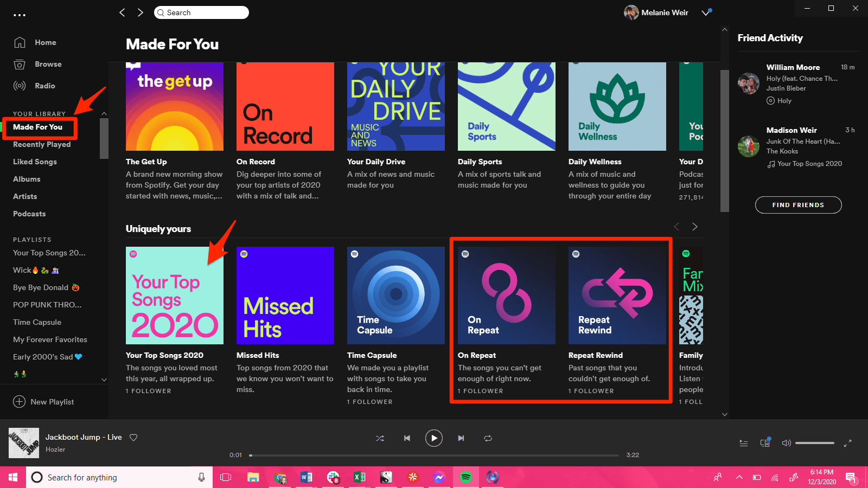Open Hozier artist link in player
The image size is (868, 488).
[55, 450]
